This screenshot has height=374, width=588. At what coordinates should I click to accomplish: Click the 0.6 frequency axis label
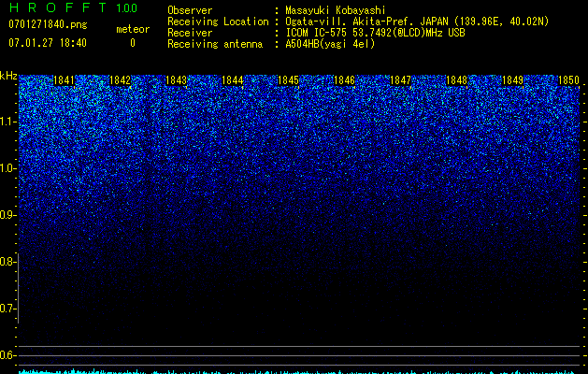(x=7, y=355)
